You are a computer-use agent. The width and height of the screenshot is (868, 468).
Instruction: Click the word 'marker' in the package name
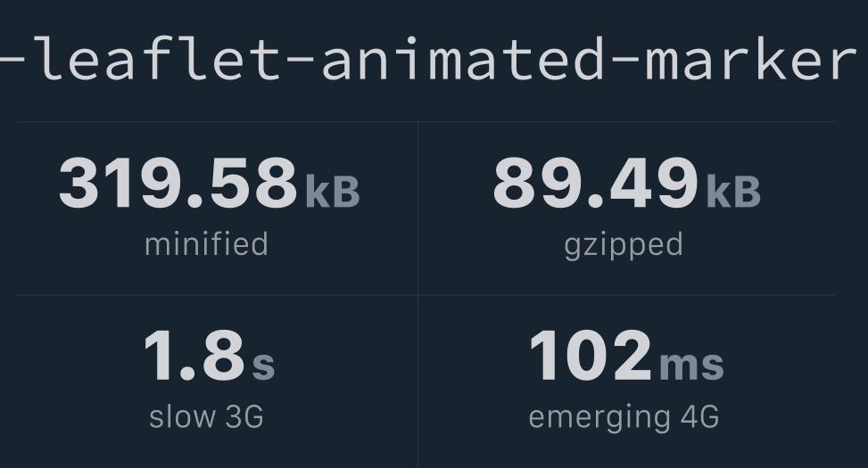click(750, 59)
